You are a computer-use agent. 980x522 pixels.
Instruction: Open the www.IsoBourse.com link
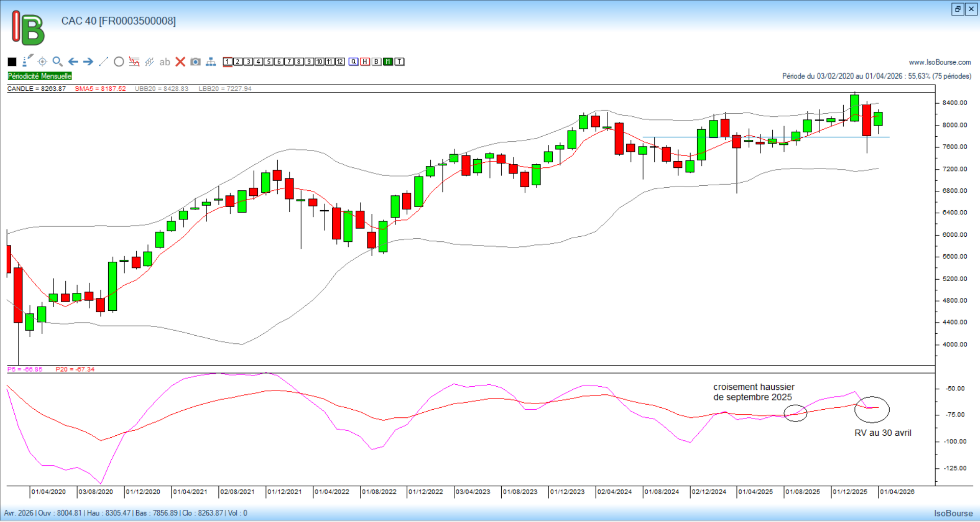tap(940, 62)
